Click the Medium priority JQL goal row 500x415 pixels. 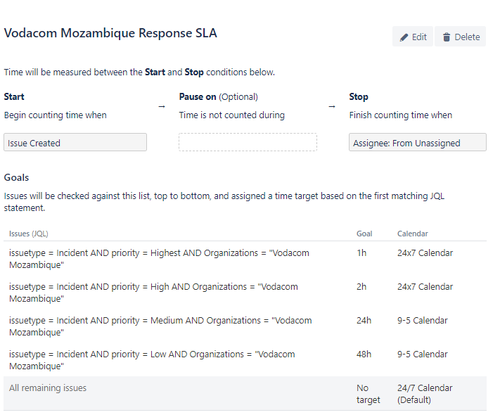(x=245, y=326)
